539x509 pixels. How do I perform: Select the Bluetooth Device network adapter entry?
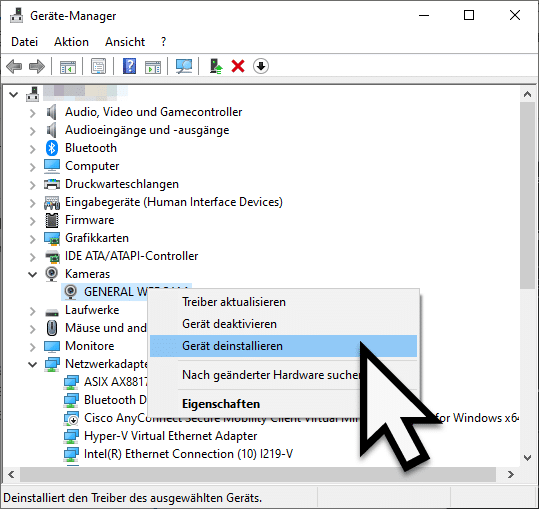pos(115,400)
